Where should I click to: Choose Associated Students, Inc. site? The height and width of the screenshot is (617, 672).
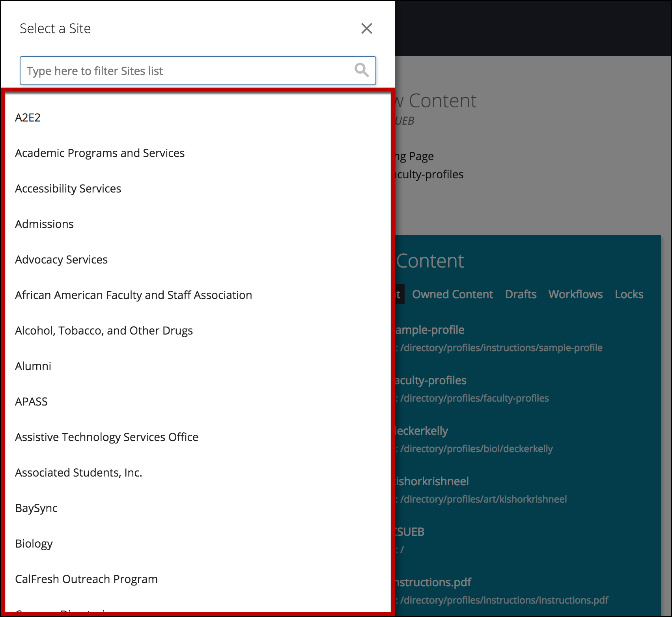point(78,473)
